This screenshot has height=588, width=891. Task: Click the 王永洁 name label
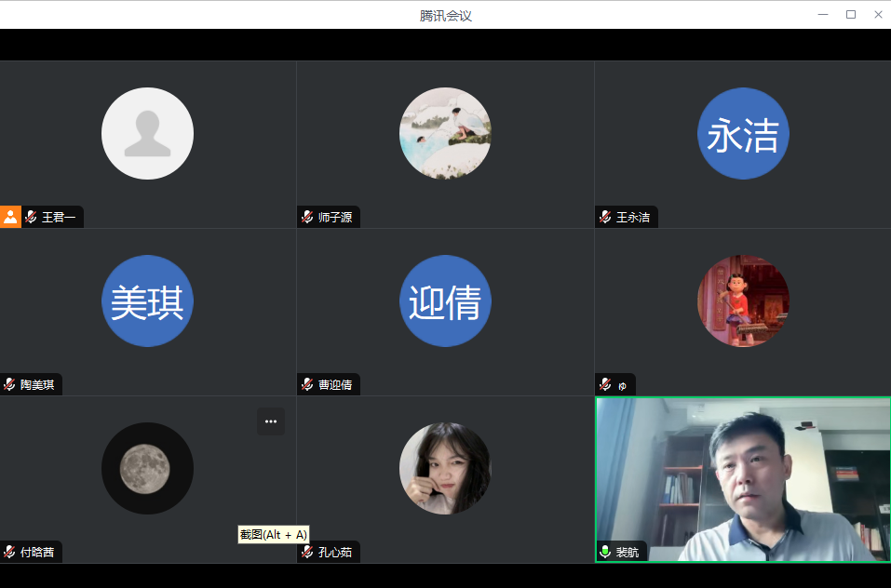[x=633, y=217]
